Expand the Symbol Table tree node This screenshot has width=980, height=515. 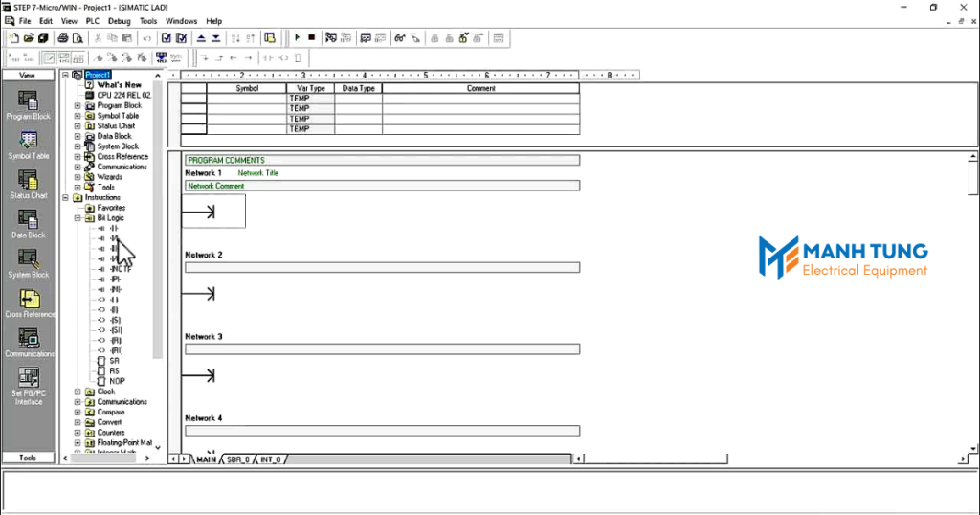point(78,116)
